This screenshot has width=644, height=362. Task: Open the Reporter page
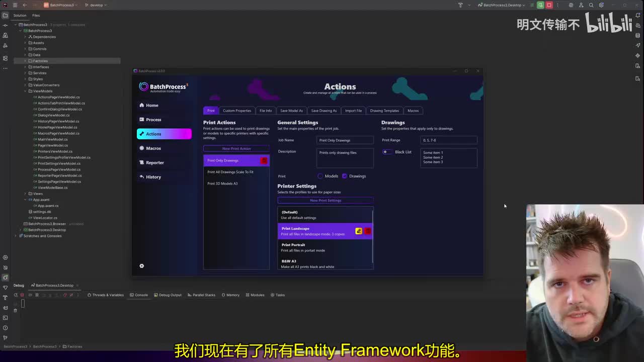(164, 162)
